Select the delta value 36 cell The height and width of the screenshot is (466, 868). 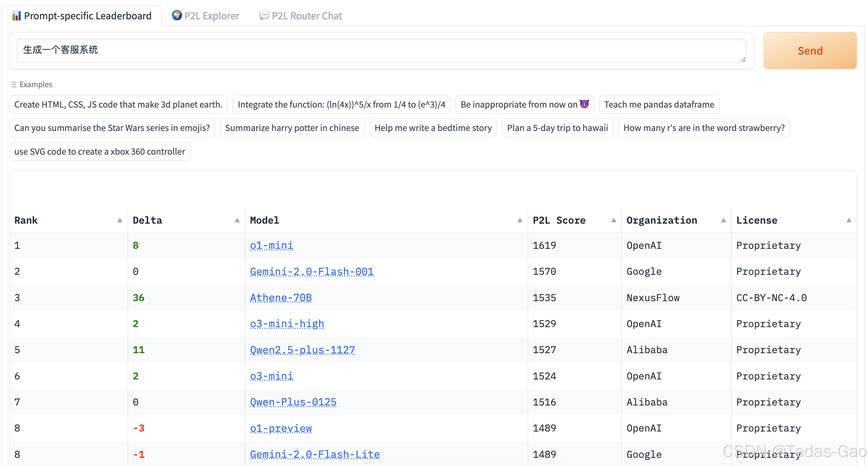186,298
